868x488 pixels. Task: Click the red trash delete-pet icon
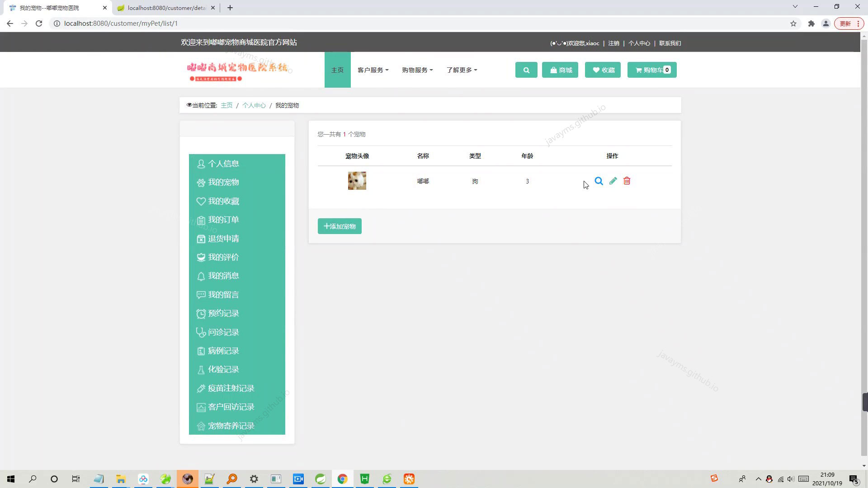[627, 181]
